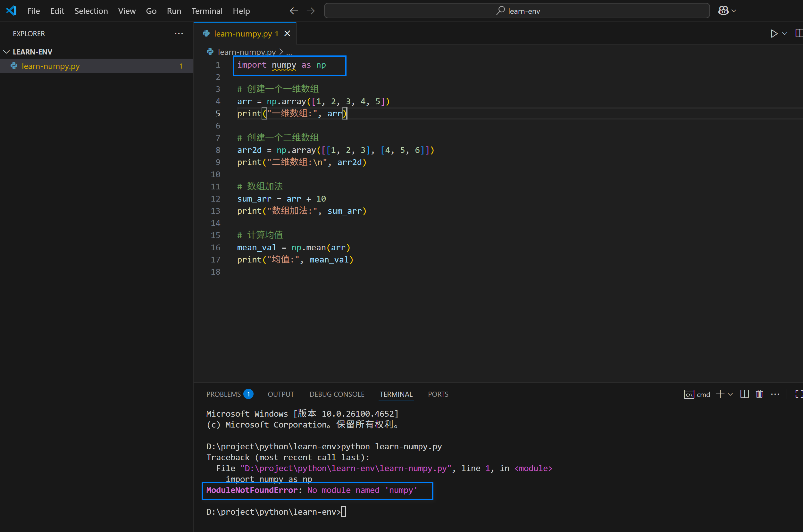Click the Python file icon in breadcrumb
803x532 pixels.
click(210, 52)
